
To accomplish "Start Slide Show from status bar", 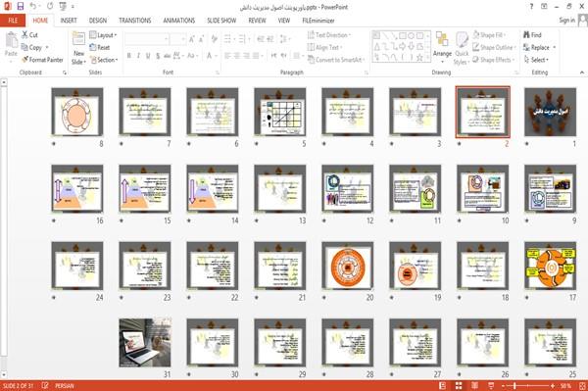I will 491,385.
